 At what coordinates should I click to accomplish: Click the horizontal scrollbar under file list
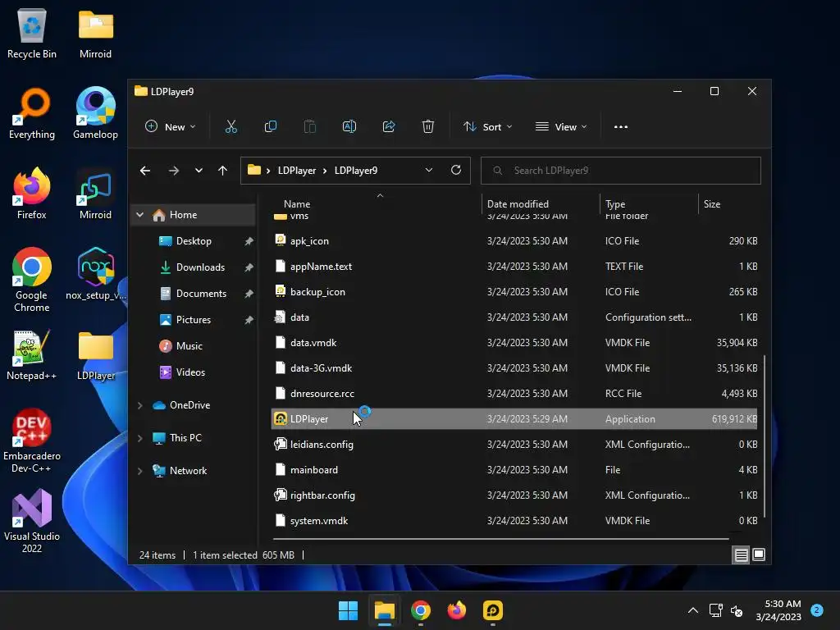tap(500, 538)
